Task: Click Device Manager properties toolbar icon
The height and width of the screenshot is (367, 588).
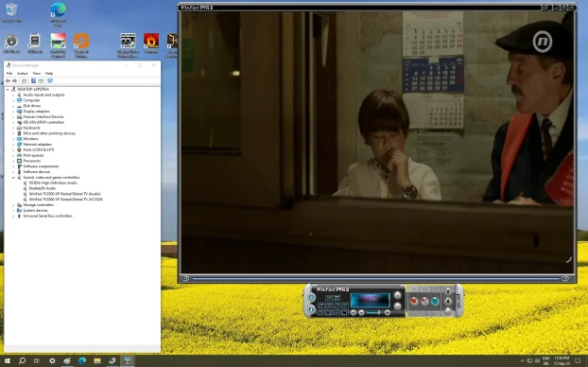Action: click(24, 81)
